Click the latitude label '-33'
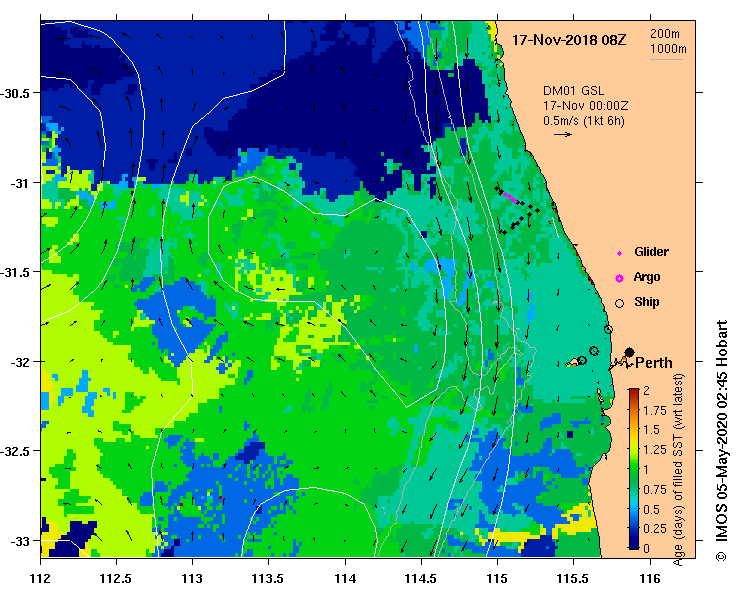Screen dimensions: 739x592 20,542
